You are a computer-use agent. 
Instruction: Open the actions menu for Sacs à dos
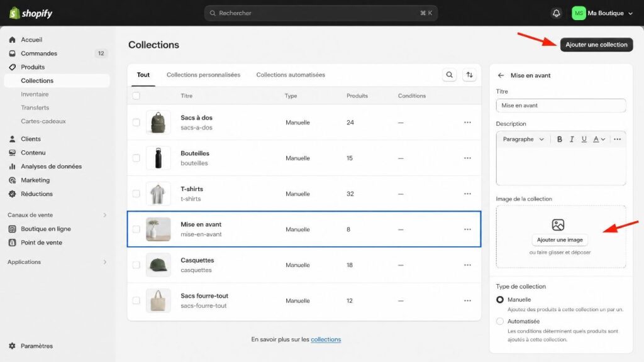(x=467, y=123)
